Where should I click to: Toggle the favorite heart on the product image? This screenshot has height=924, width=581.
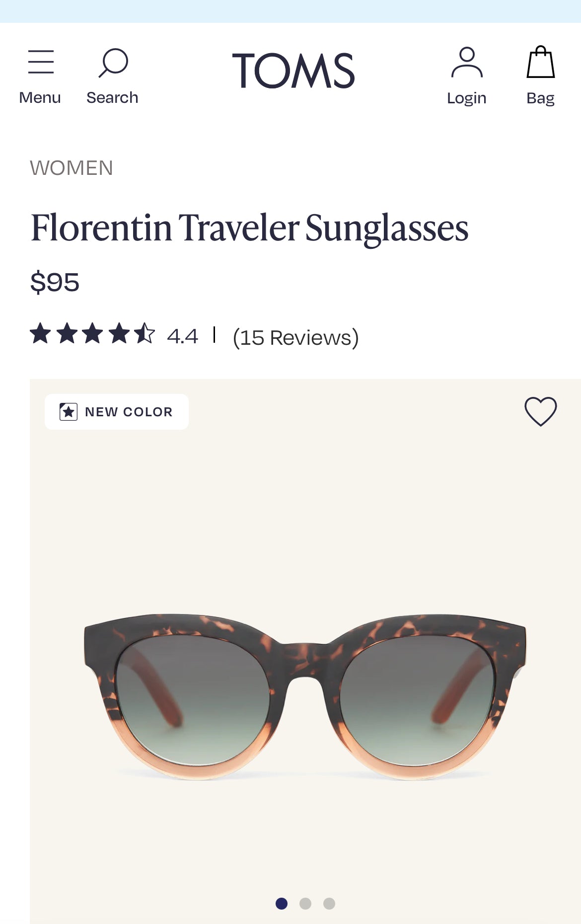(541, 411)
